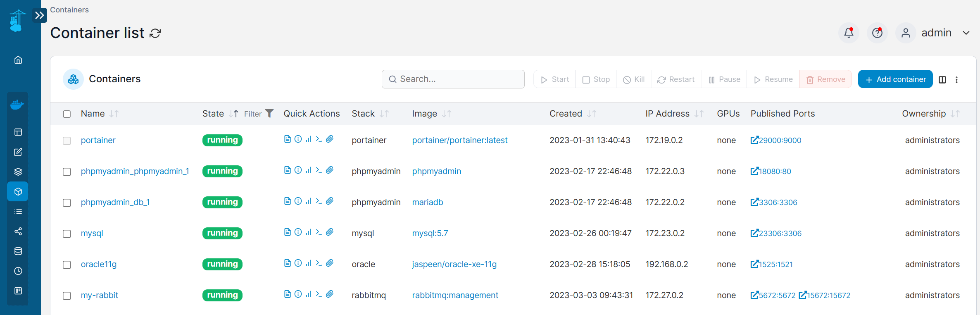
Task: Open logs icon for portainer container
Action: 288,139
